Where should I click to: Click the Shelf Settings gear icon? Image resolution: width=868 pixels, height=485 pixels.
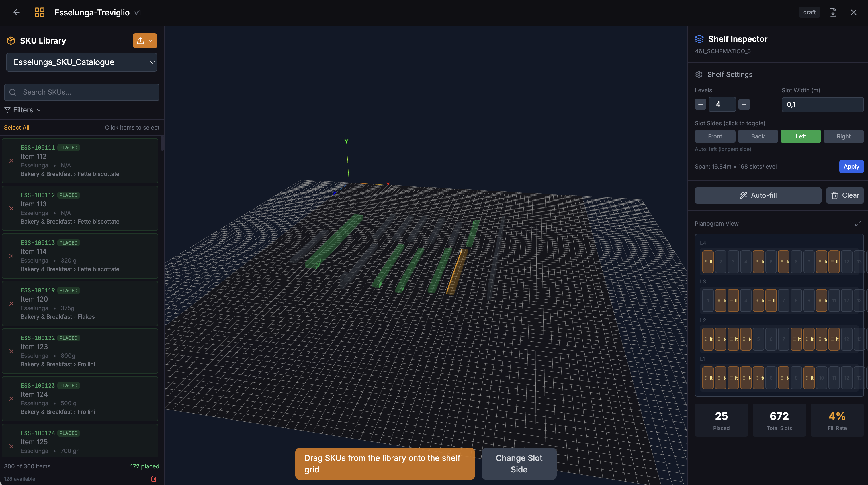699,75
